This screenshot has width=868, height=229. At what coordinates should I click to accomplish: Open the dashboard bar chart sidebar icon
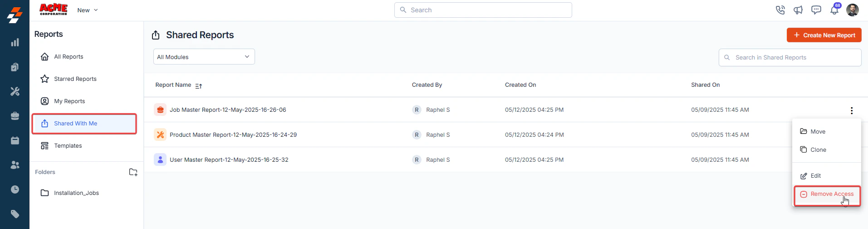(15, 42)
